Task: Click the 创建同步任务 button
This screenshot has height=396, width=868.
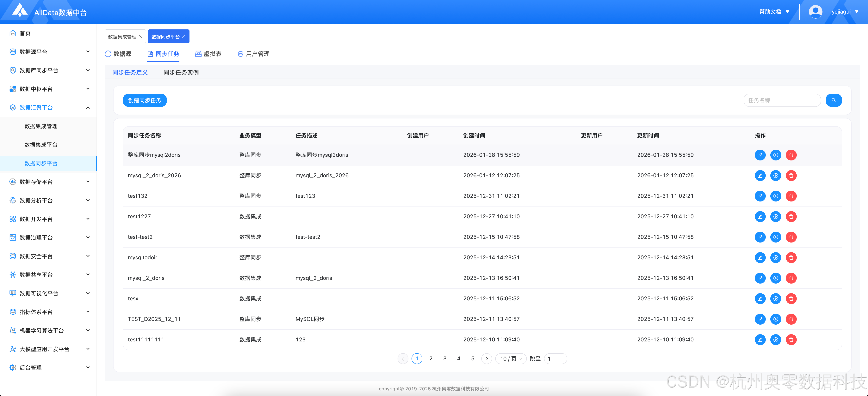Action: click(x=145, y=100)
